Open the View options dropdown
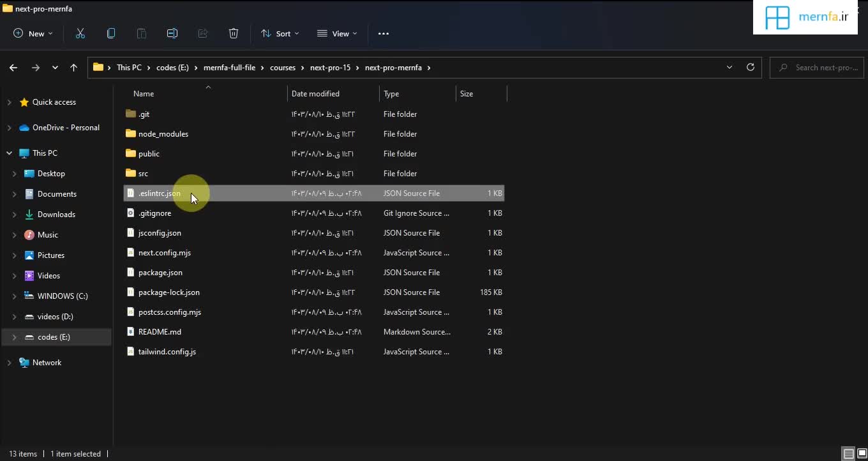Viewport: 868px width, 461px height. point(337,34)
